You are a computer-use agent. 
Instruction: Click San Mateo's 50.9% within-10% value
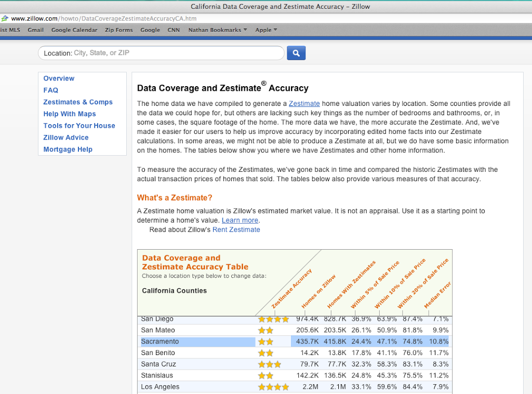pos(387,330)
